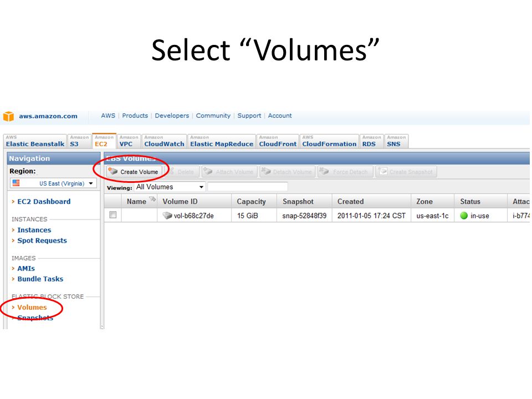The width and height of the screenshot is (532, 399).
Task: Click the in-use status text
Action: (x=480, y=216)
